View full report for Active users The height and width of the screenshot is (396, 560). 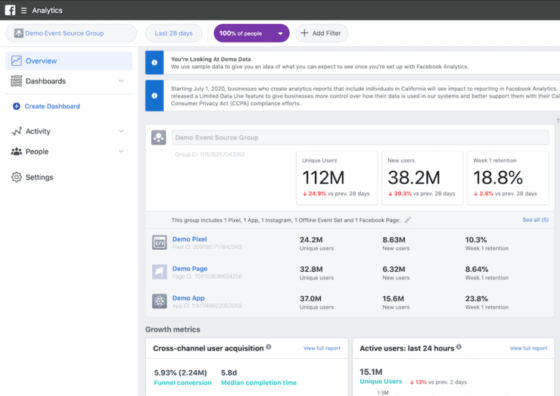click(x=529, y=348)
